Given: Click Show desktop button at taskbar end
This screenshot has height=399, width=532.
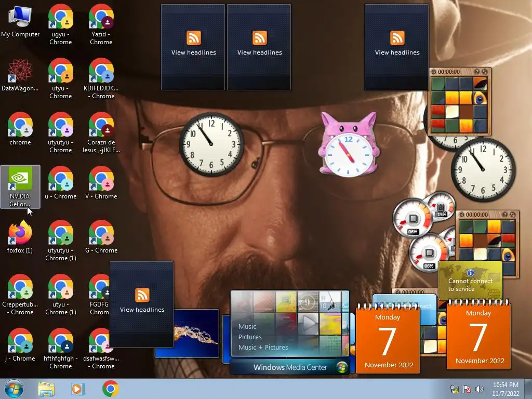Looking at the screenshot, I should click(x=528, y=389).
